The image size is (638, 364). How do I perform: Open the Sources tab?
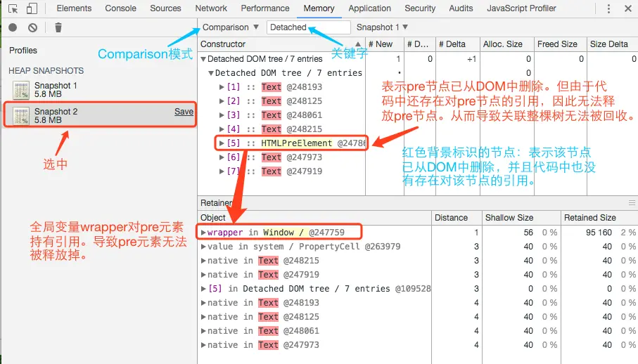click(x=165, y=8)
